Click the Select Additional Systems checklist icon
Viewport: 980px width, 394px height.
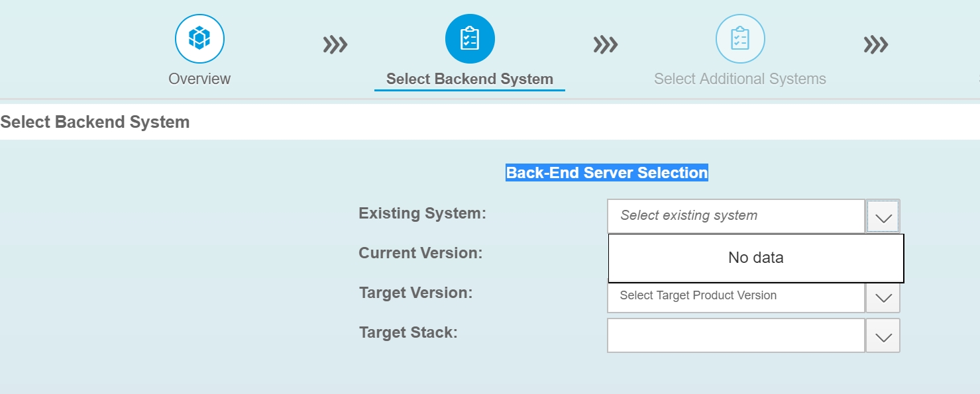[740, 38]
